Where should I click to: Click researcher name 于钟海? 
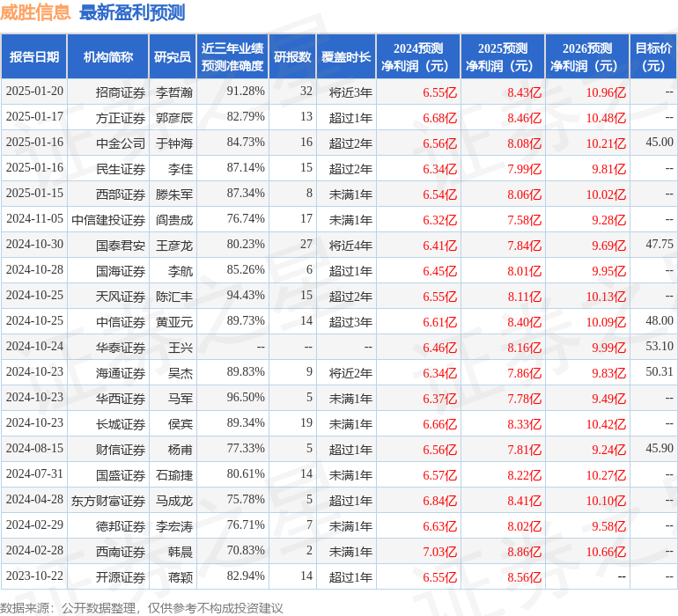click(x=174, y=143)
